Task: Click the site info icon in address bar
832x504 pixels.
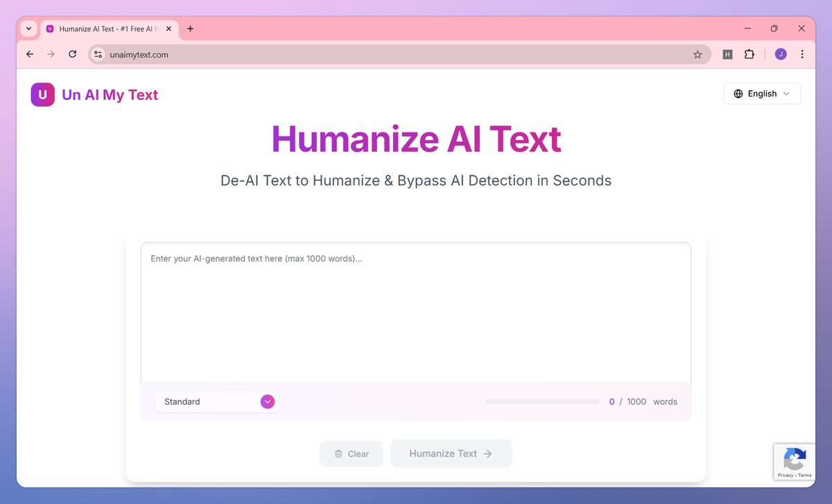Action: [x=98, y=54]
